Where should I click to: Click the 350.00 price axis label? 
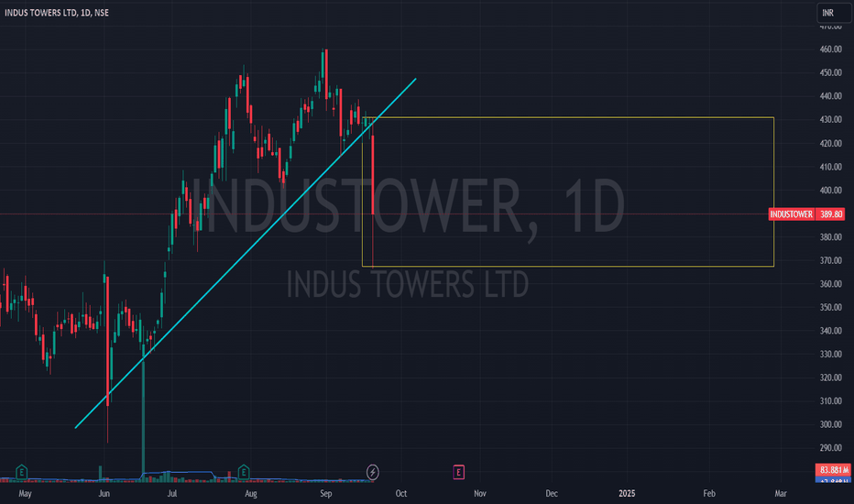tap(830, 307)
